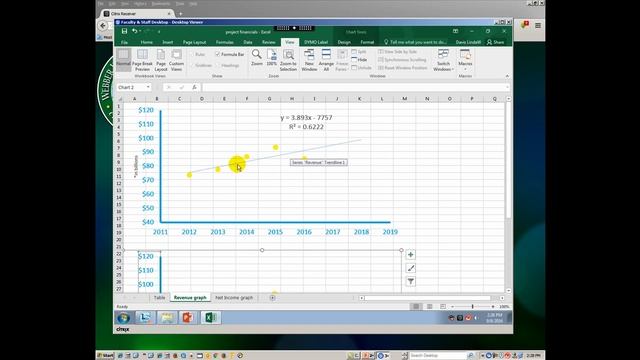Screen dimensions: 640x360
Task: Click the Page Layout icon in status bar
Action: pyautogui.click(x=429, y=306)
